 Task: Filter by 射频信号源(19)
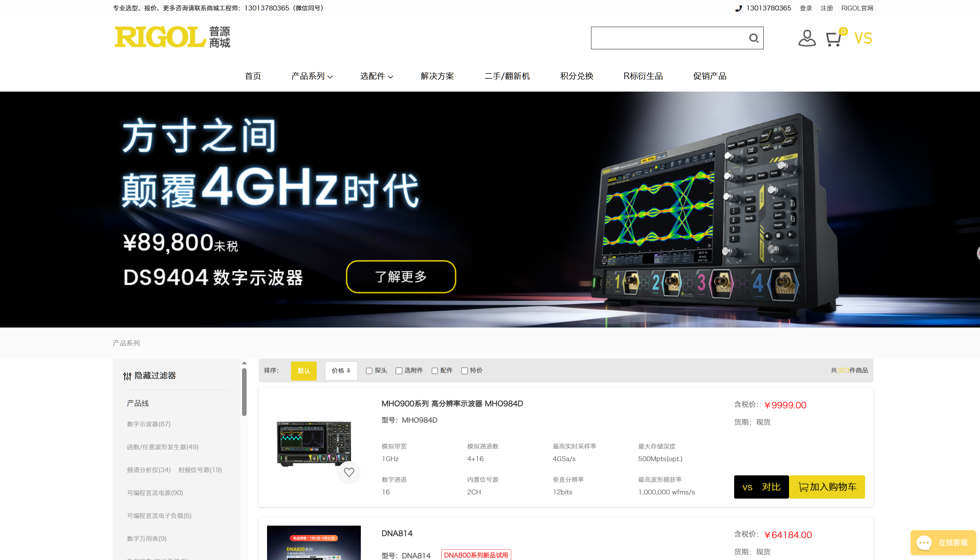200,469
